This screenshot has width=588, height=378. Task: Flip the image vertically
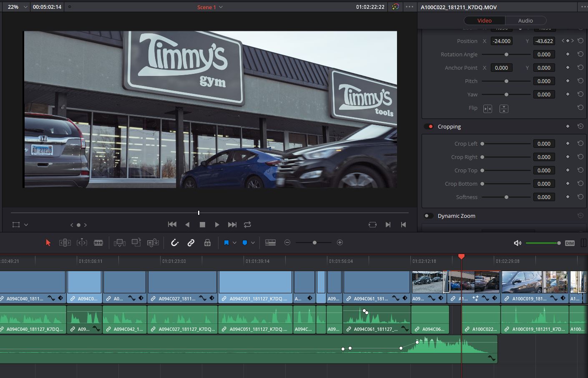504,109
